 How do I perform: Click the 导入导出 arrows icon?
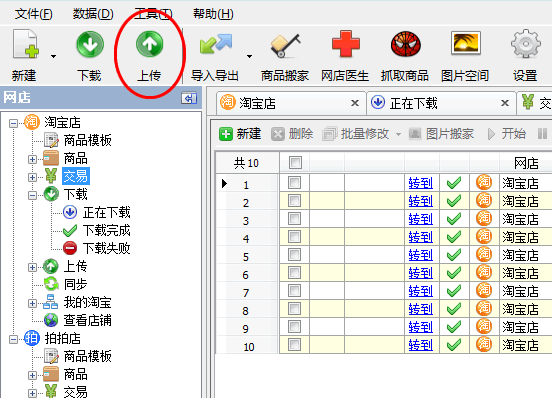(216, 44)
